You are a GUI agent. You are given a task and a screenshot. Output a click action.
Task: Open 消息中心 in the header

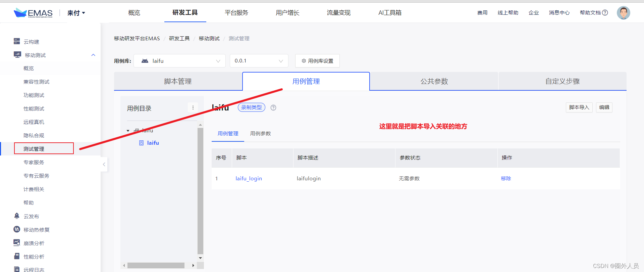click(x=559, y=13)
